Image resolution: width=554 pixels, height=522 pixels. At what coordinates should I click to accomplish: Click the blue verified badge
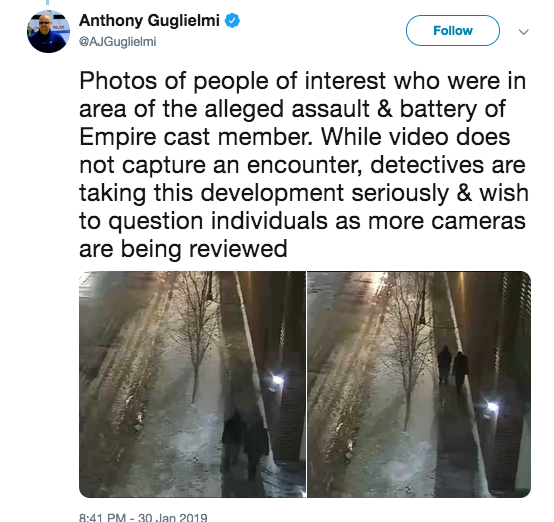coord(232,20)
